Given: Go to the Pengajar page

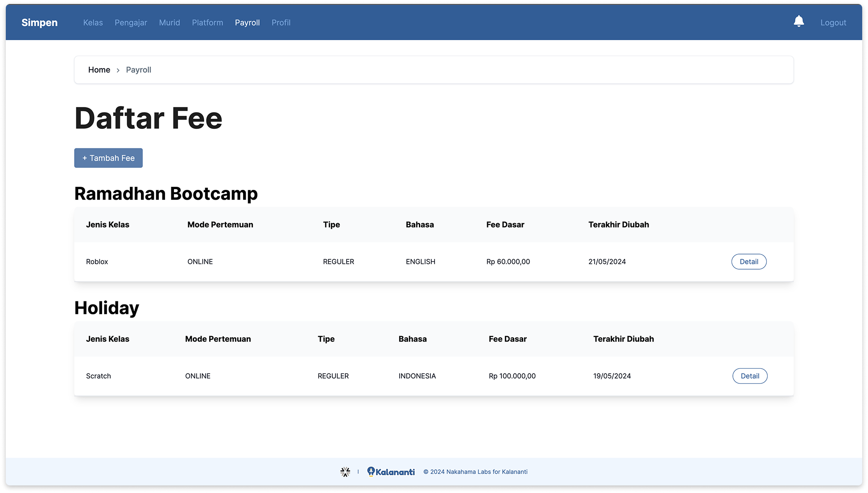Looking at the screenshot, I should click(131, 23).
